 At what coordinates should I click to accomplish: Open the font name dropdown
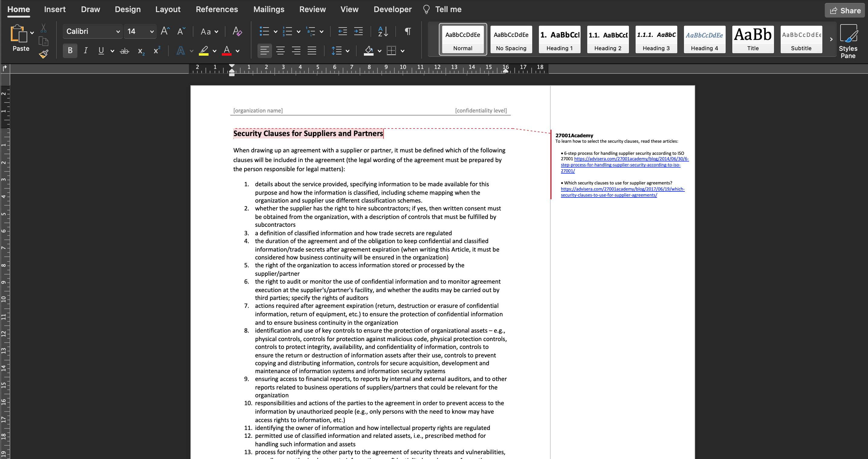118,31
